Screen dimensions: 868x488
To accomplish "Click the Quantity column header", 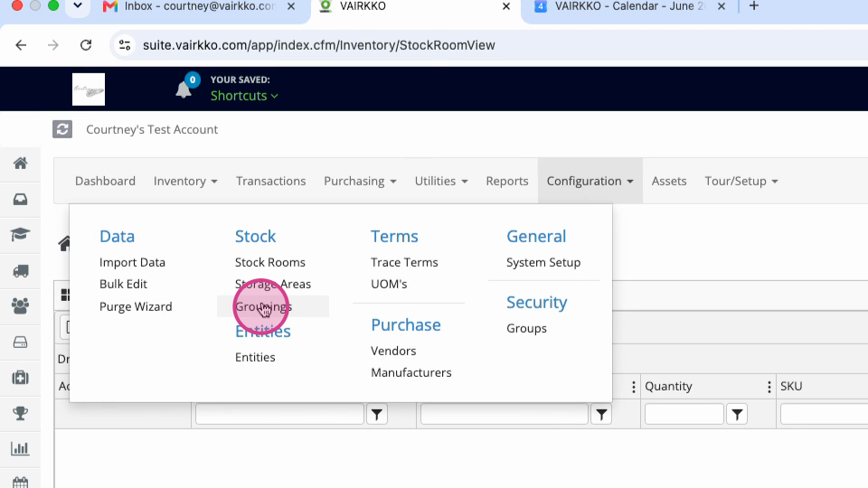I will pos(669,387).
